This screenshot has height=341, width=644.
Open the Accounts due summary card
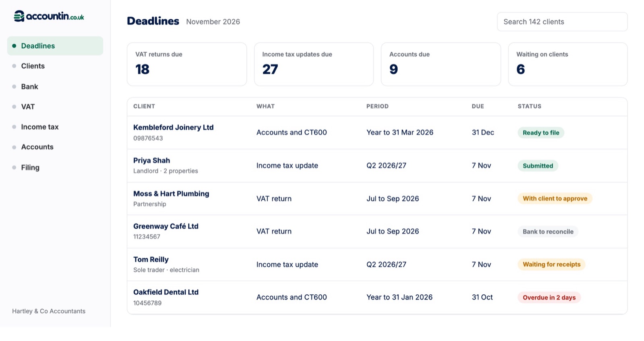(441, 64)
